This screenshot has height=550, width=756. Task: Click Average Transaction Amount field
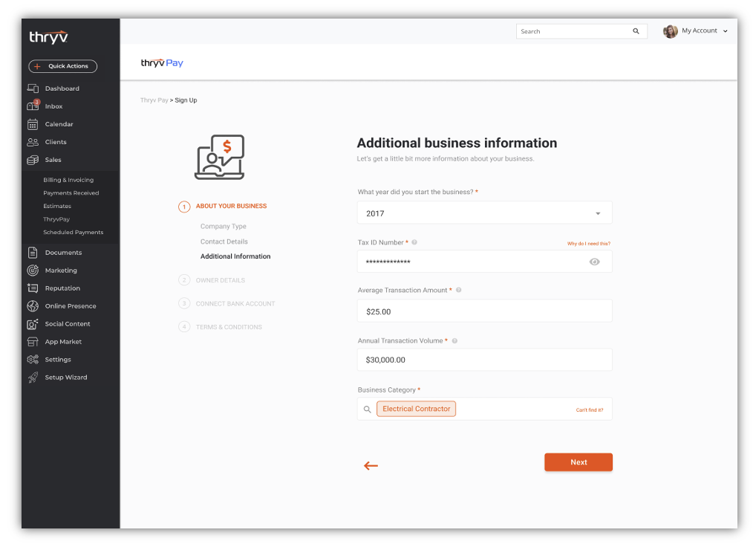[x=484, y=311]
